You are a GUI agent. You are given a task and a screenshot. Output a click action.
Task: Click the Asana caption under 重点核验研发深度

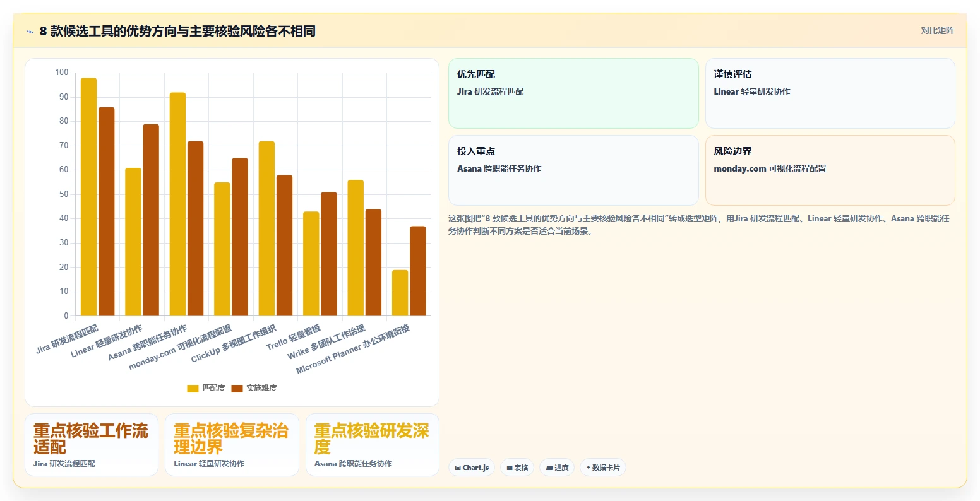(x=353, y=464)
